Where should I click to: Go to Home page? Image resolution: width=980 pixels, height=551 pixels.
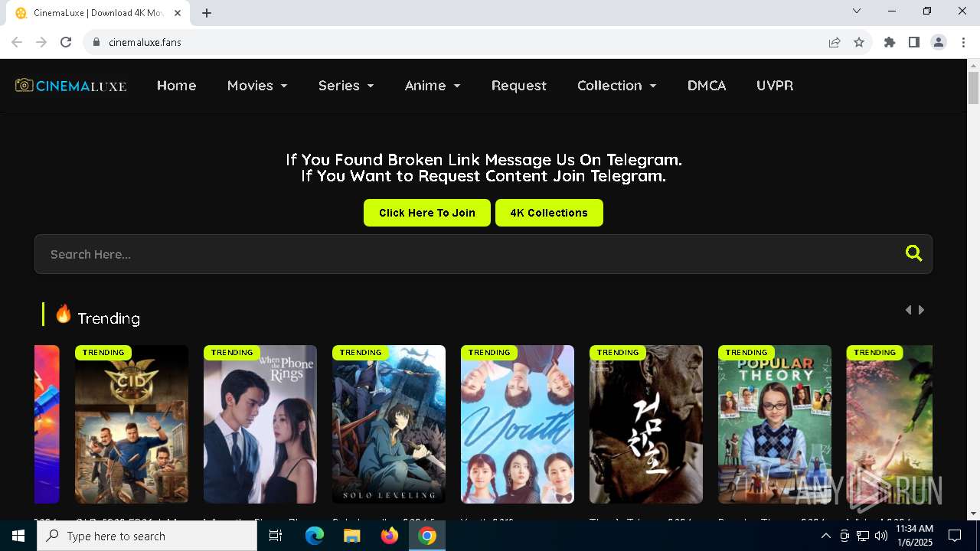[x=177, y=86]
